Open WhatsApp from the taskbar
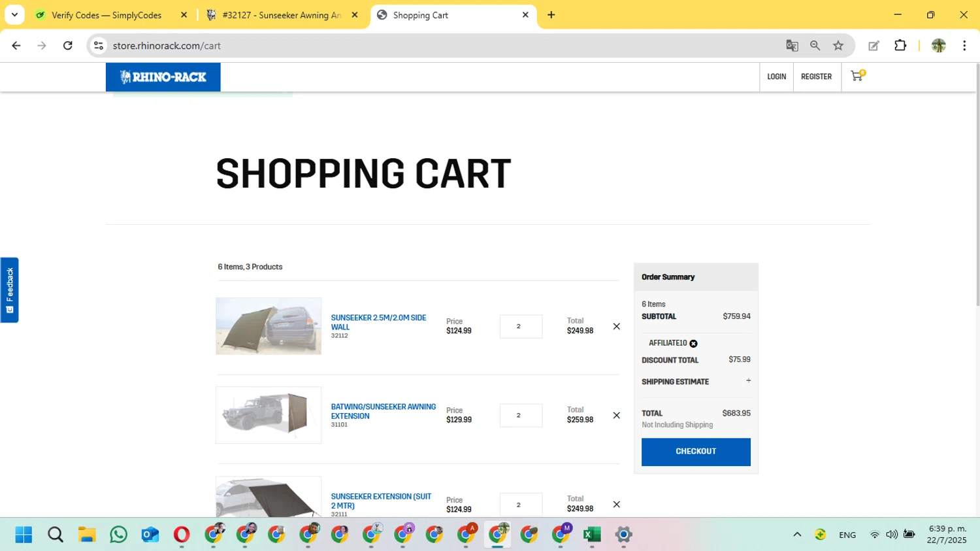980x551 pixels. coord(118,535)
